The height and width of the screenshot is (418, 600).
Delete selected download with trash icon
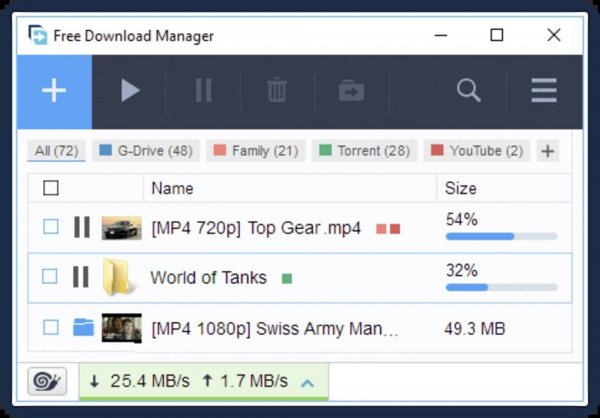(x=277, y=90)
